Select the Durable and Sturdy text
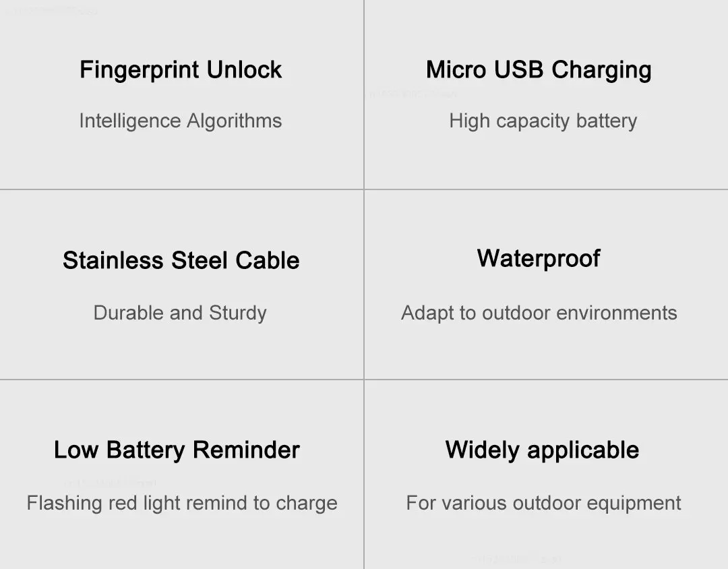This screenshot has height=569, width=728. pos(180,313)
